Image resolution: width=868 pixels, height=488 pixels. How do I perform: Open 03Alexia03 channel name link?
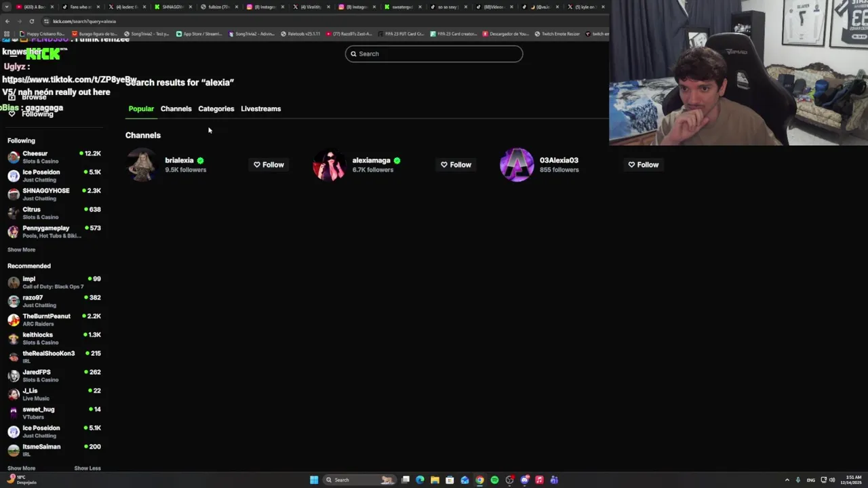559,161
